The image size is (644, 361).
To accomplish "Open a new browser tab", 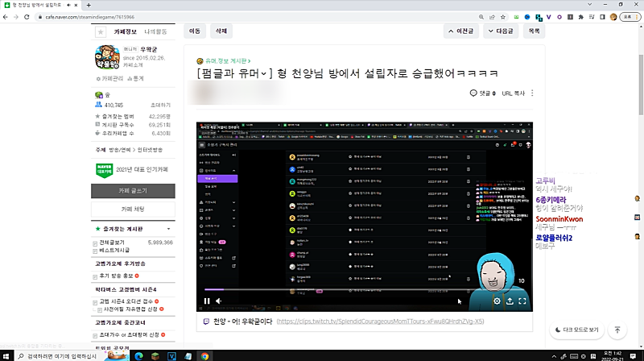I will (89, 5).
